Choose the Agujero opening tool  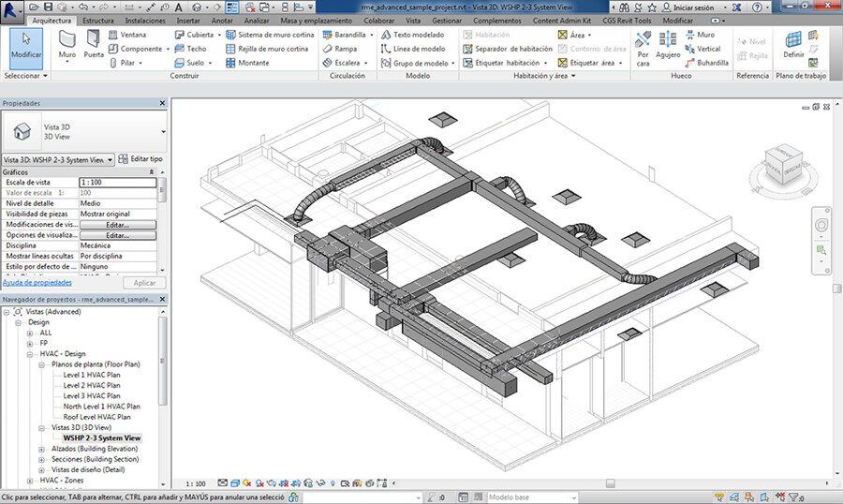point(668,45)
